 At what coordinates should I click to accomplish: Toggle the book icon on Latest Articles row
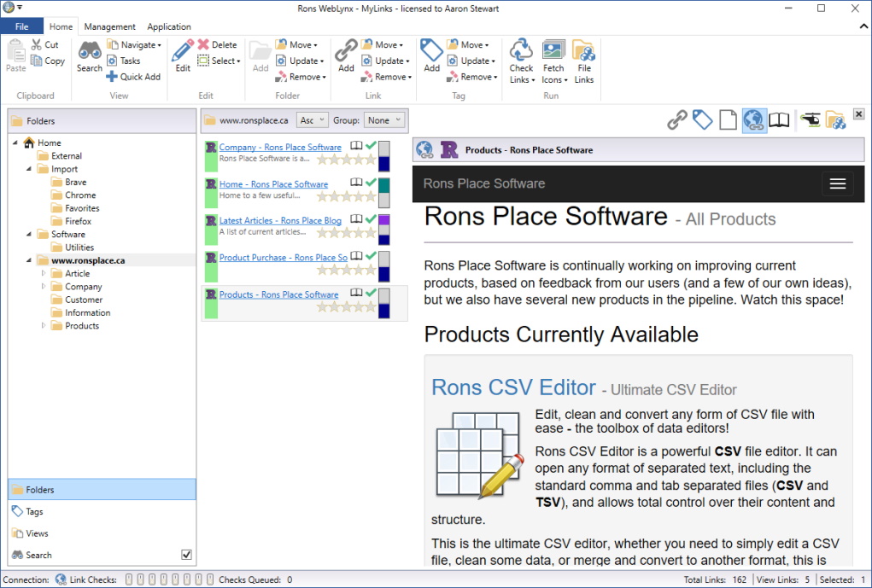(x=356, y=219)
